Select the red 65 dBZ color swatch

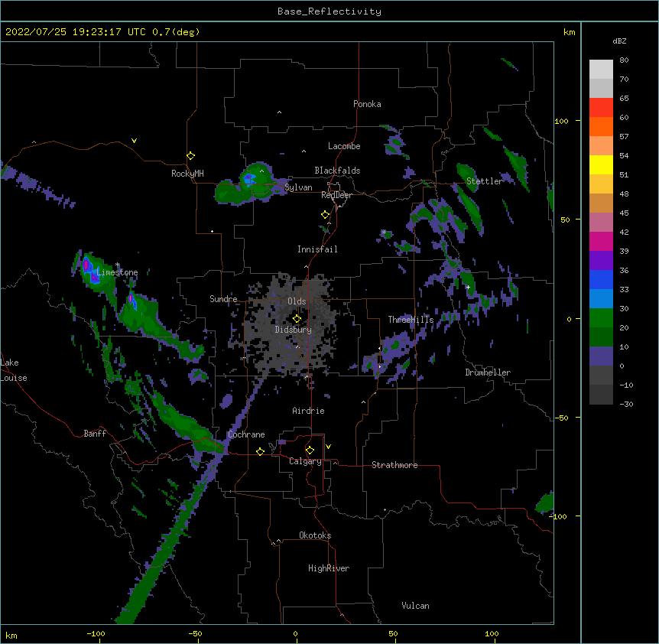[x=601, y=107]
